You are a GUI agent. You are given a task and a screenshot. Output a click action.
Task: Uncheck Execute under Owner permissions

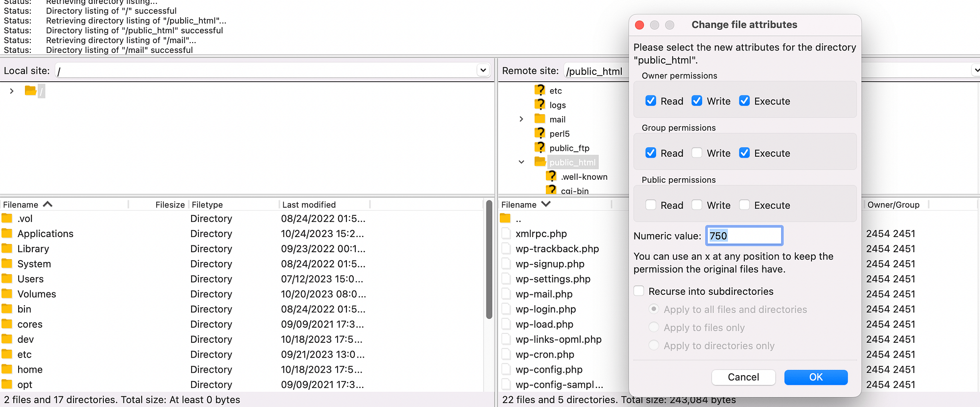point(744,101)
